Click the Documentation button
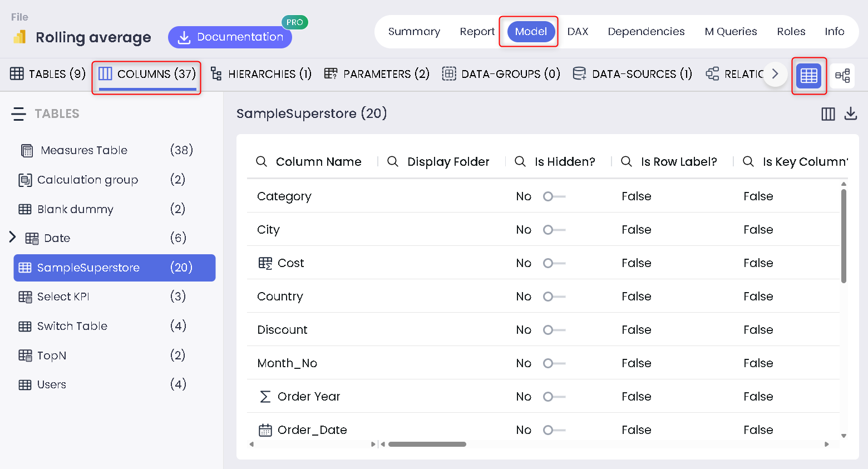The height and width of the screenshot is (469, 868). pos(230,37)
